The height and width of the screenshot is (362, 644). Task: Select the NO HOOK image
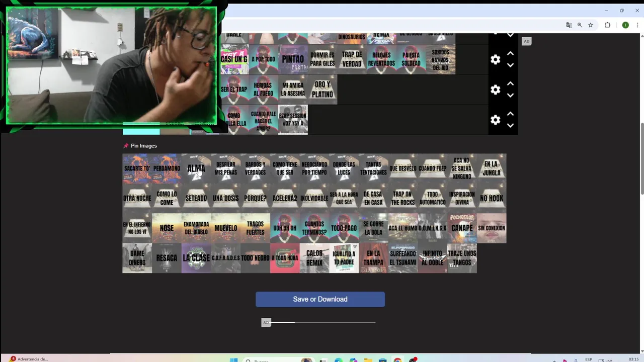click(492, 198)
